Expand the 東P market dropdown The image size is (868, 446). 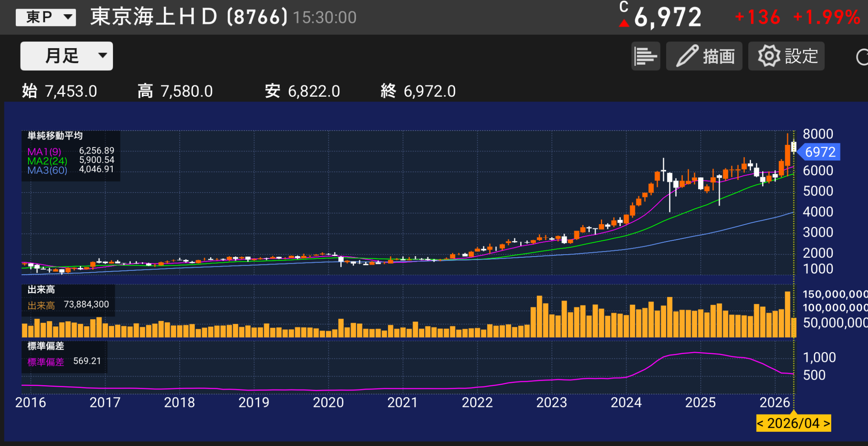pos(46,17)
